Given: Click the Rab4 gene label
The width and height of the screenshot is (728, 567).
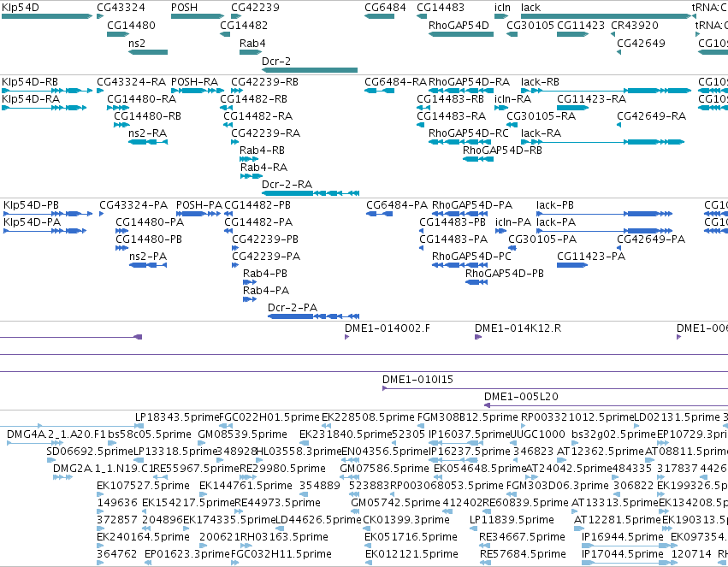Looking at the screenshot, I should [252, 43].
